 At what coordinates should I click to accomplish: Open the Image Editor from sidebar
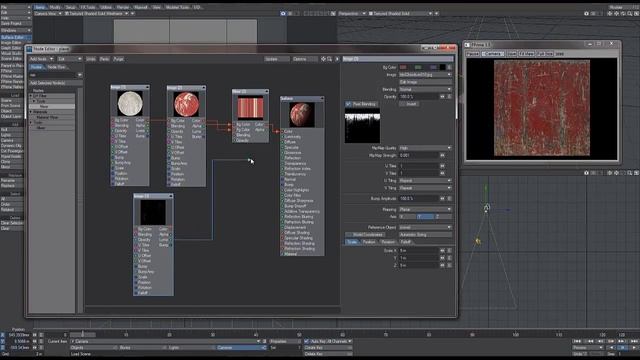(12, 42)
